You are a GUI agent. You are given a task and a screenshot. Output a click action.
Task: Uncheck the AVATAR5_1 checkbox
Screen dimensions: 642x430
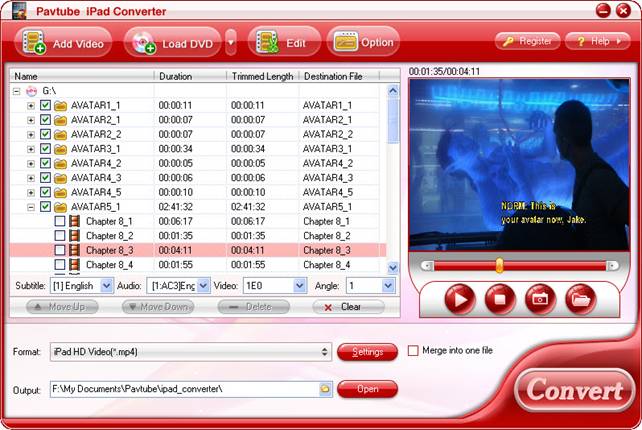tap(45, 207)
